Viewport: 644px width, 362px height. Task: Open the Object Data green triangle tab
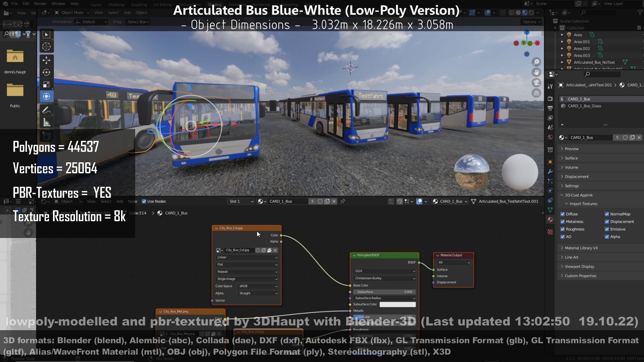(x=550, y=210)
